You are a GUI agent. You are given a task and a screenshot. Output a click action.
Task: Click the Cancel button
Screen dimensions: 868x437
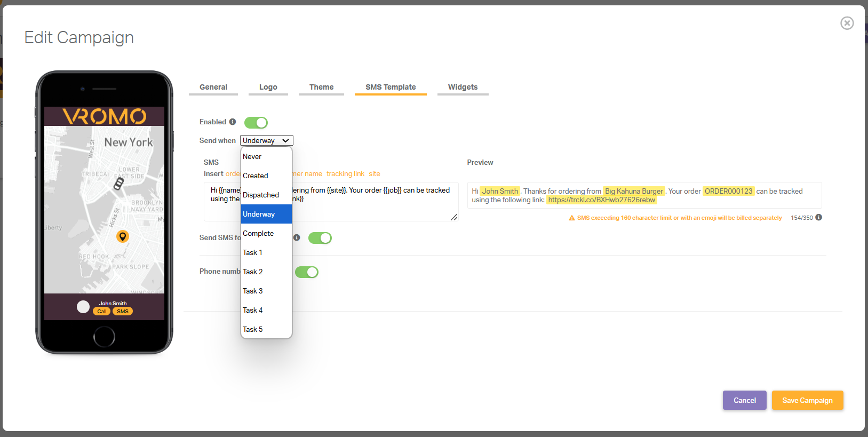coord(745,400)
